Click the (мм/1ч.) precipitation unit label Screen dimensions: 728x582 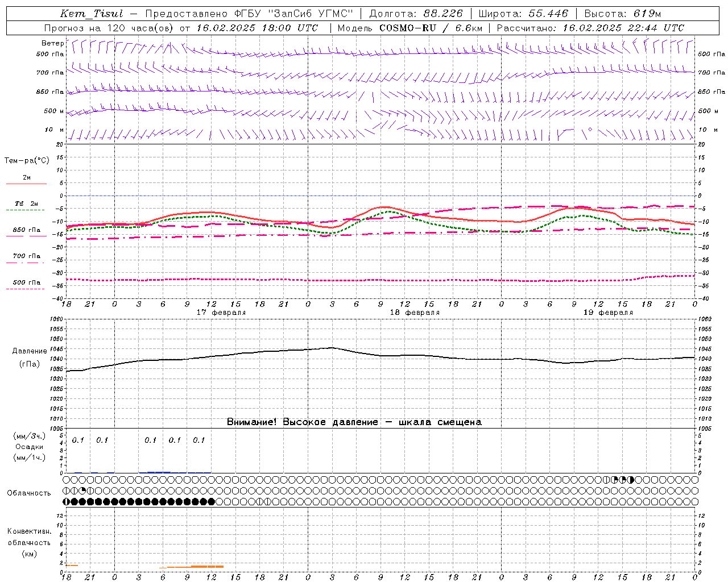pos(30,458)
